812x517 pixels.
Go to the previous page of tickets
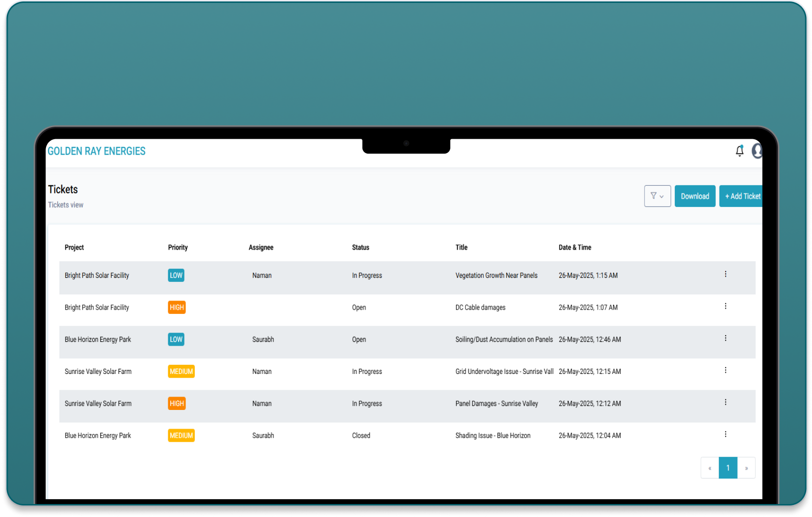coord(710,468)
